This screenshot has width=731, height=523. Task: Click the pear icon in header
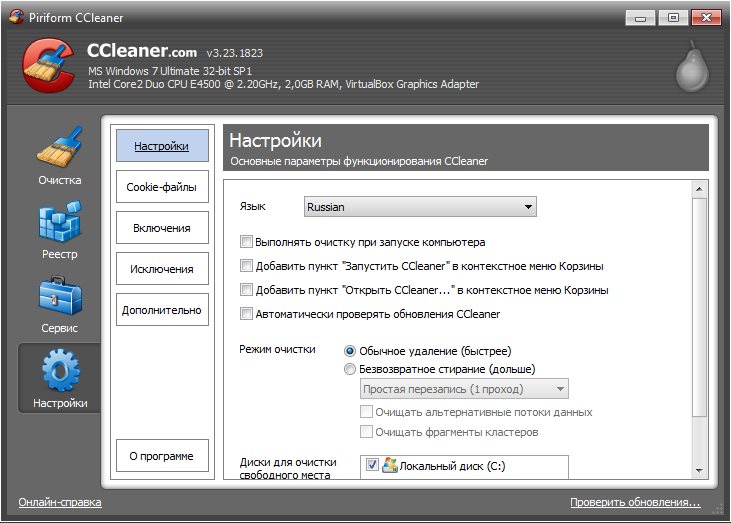coord(692,66)
